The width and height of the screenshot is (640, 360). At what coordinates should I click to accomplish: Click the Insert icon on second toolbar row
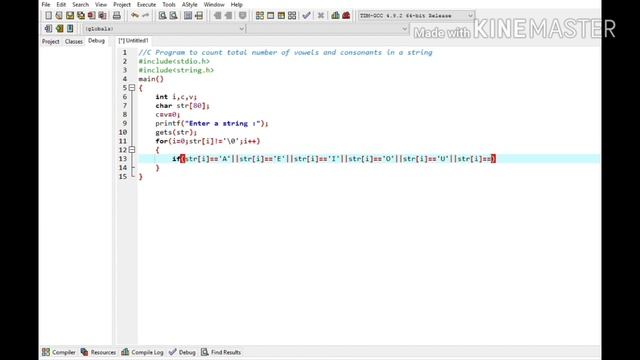point(48,29)
